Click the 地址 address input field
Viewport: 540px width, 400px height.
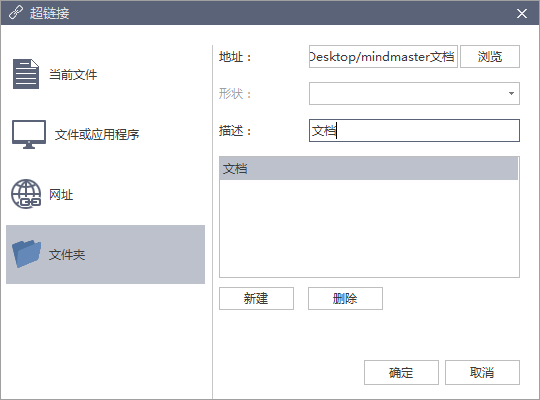tap(383, 57)
